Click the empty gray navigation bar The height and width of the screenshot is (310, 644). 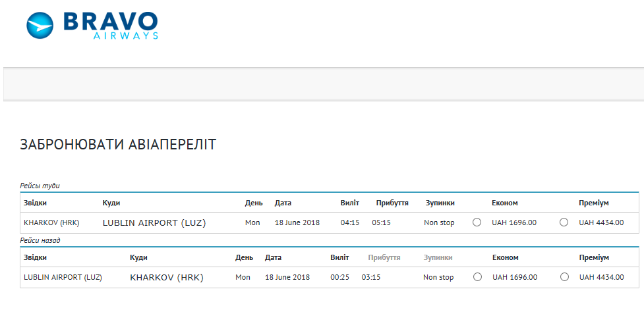323,84
